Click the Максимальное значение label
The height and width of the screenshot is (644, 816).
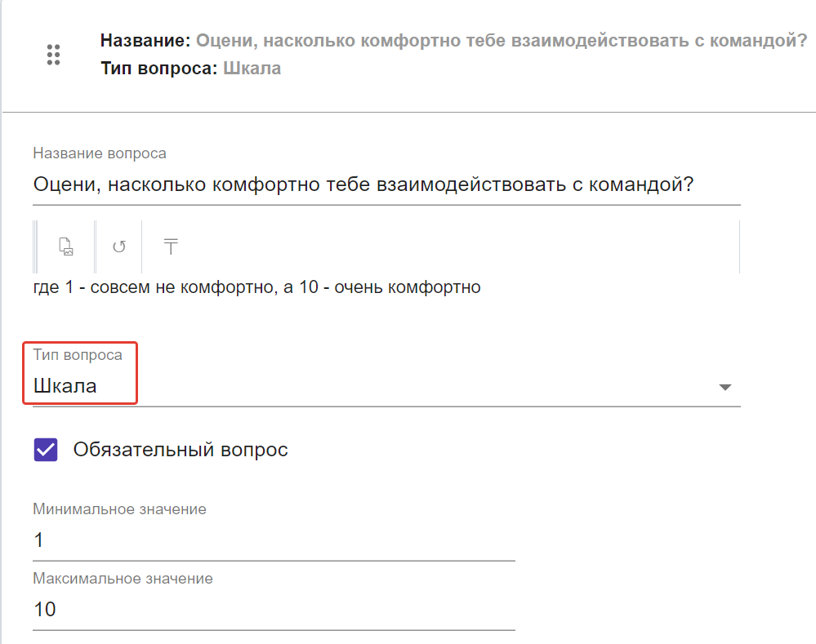tap(123, 579)
